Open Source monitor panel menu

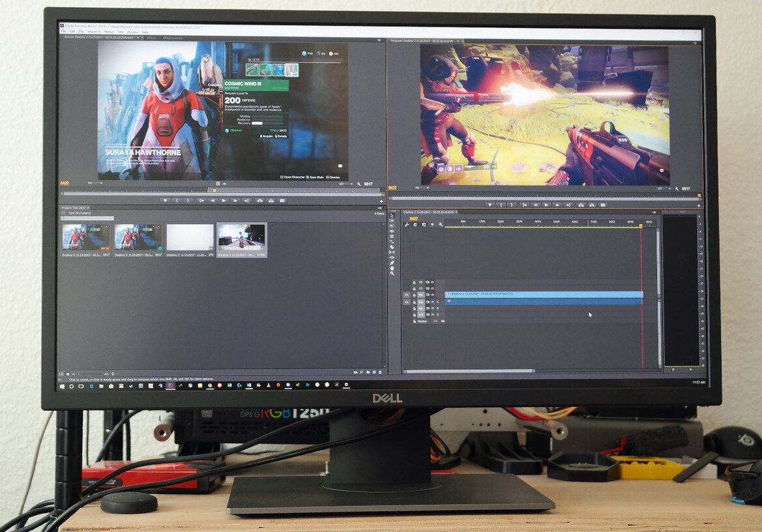379,40
